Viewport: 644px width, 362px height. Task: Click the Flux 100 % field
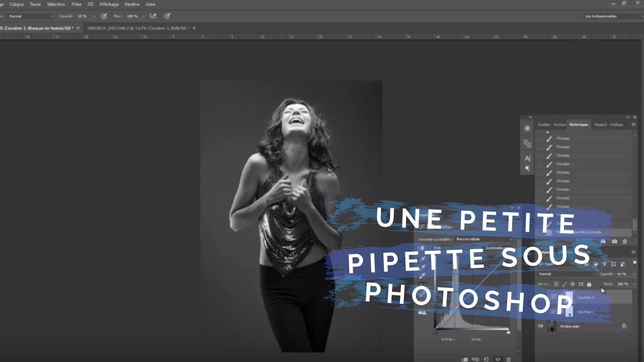click(133, 16)
